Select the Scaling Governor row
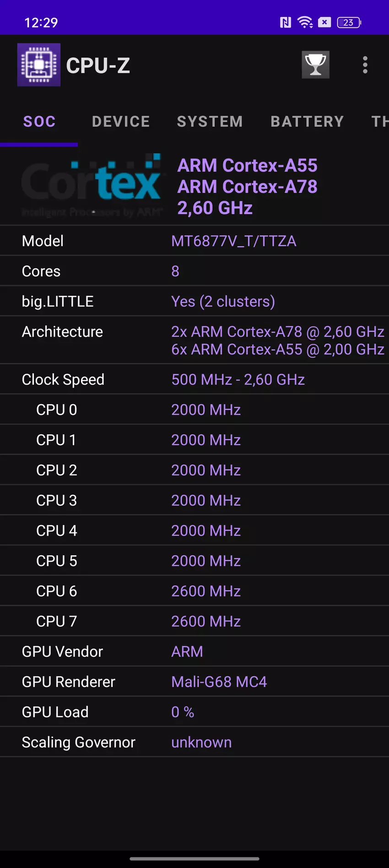This screenshot has height=868, width=389. tap(194, 742)
